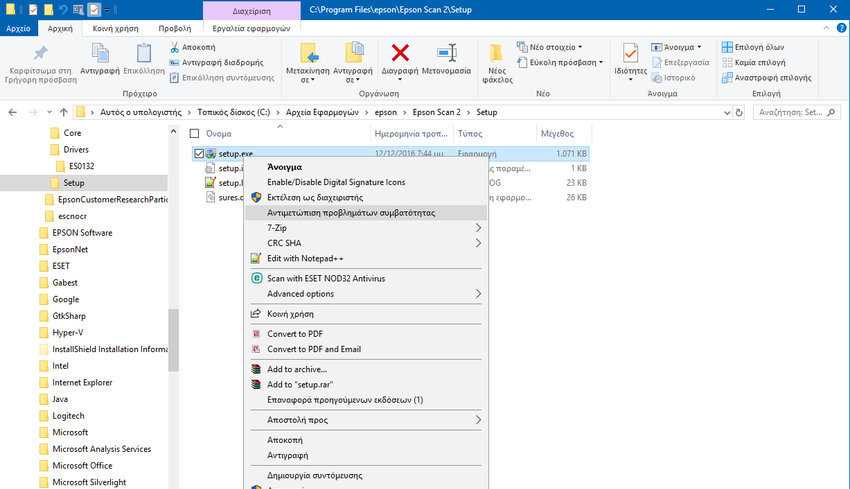
Task: Click Paste shortcut (Επικόλληση συντόμευσης) icon
Action: (175, 78)
